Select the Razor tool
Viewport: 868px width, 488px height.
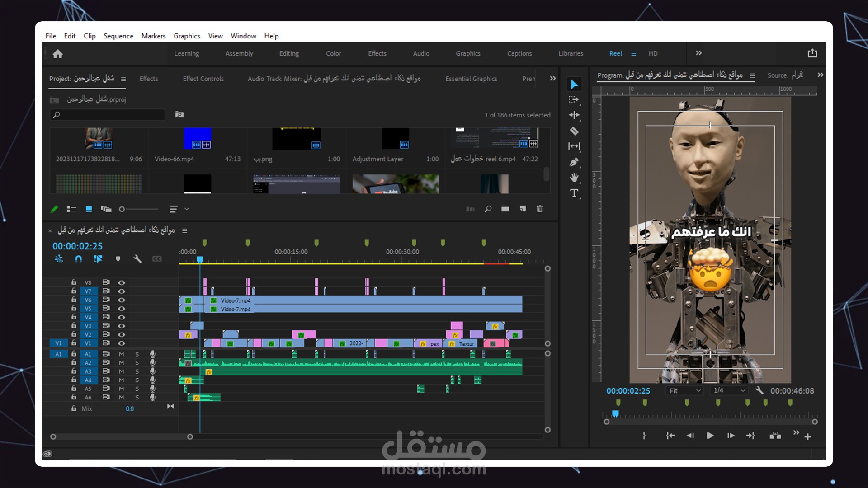click(x=574, y=131)
